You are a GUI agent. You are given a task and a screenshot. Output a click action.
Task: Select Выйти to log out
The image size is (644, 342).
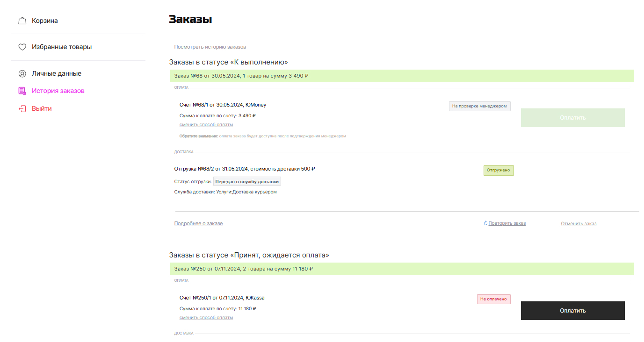(42, 109)
